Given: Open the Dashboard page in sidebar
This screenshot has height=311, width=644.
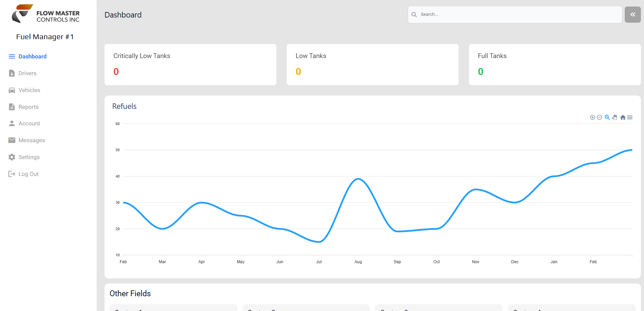Looking at the screenshot, I should [x=32, y=56].
